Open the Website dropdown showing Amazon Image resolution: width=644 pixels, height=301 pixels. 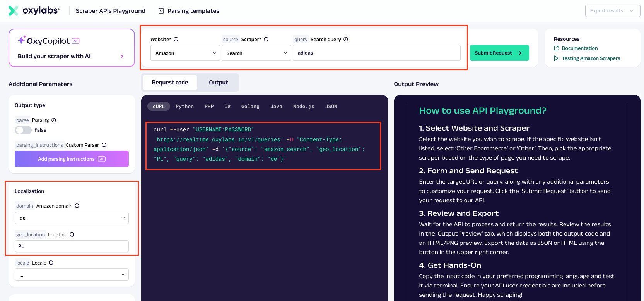(x=185, y=53)
